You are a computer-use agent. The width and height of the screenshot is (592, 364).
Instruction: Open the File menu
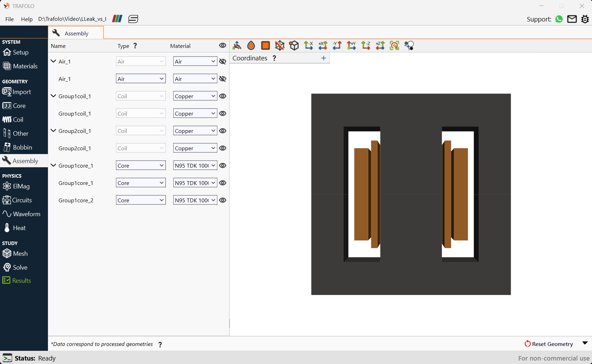[x=10, y=19]
